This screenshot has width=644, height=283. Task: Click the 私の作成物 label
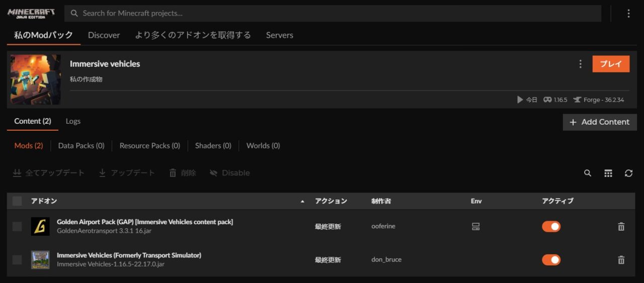point(86,79)
